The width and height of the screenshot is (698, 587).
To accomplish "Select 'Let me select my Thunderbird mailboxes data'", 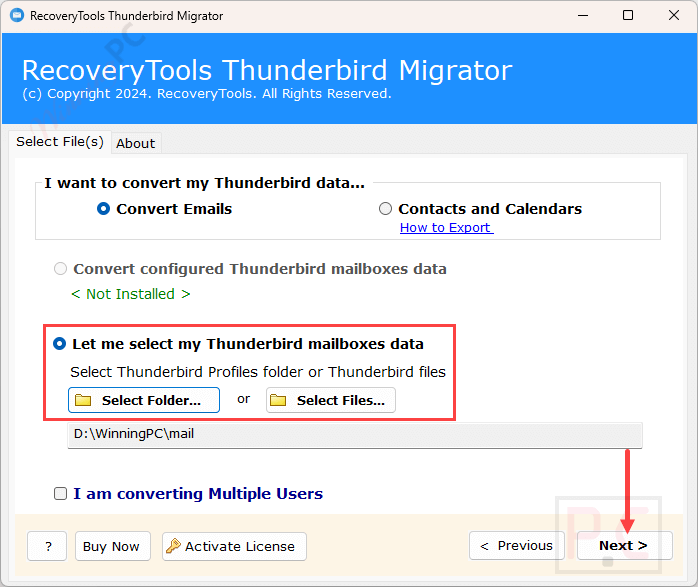I will click(60, 344).
